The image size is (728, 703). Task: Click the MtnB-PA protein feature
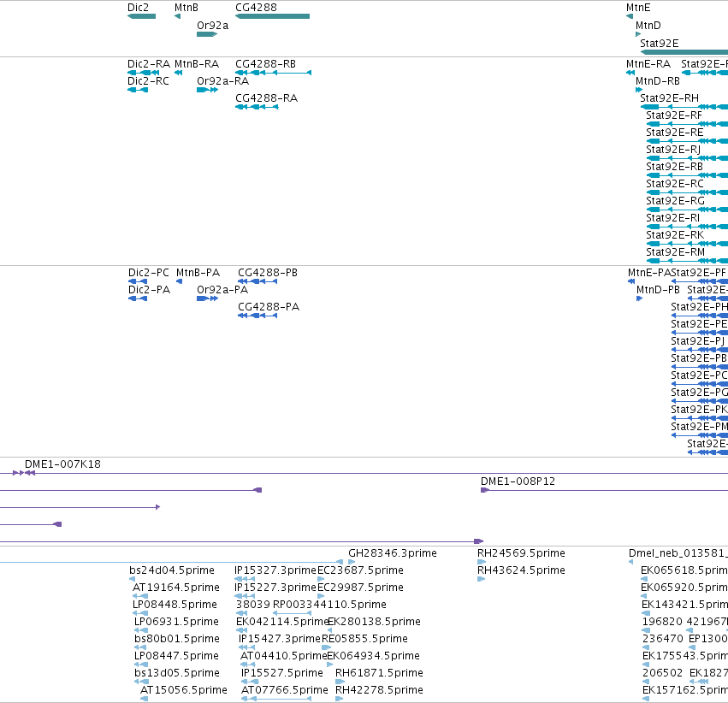[x=179, y=281]
